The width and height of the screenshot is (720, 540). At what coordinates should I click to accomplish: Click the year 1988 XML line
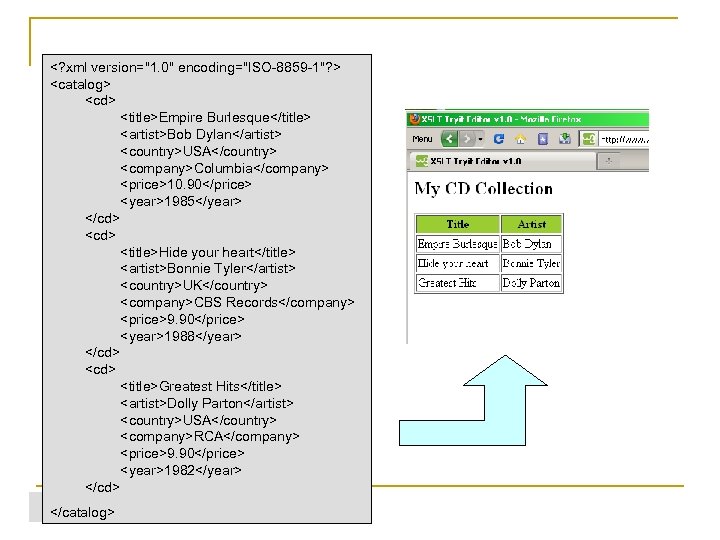click(180, 337)
